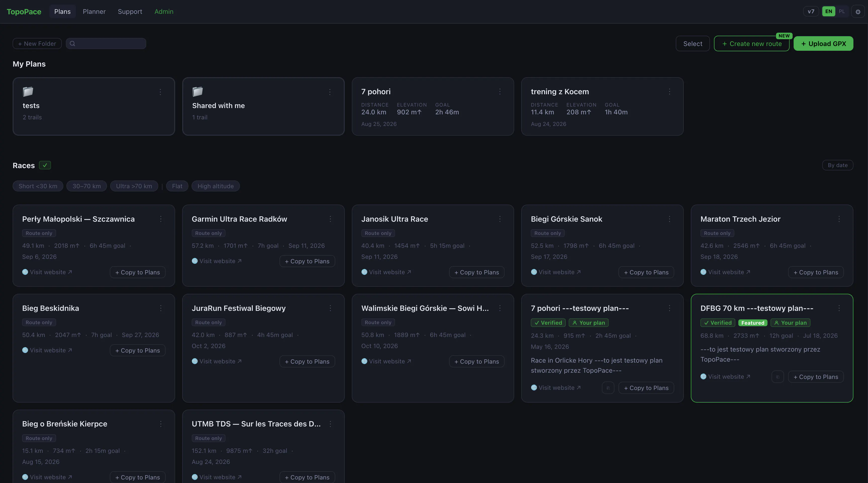Toggle 30–70 km filter chip
This screenshot has height=483, width=868.
tap(87, 186)
